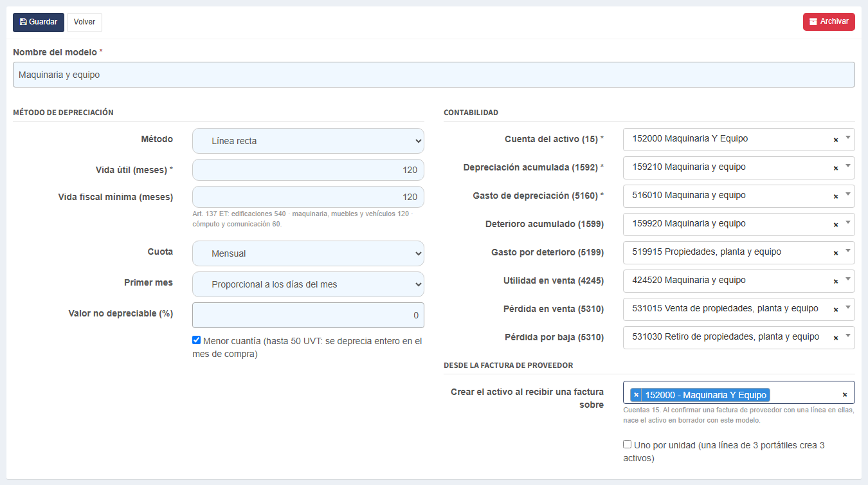Clear Gasto por deterioro (5199) selection x
This screenshot has width=868, height=485.
point(836,253)
